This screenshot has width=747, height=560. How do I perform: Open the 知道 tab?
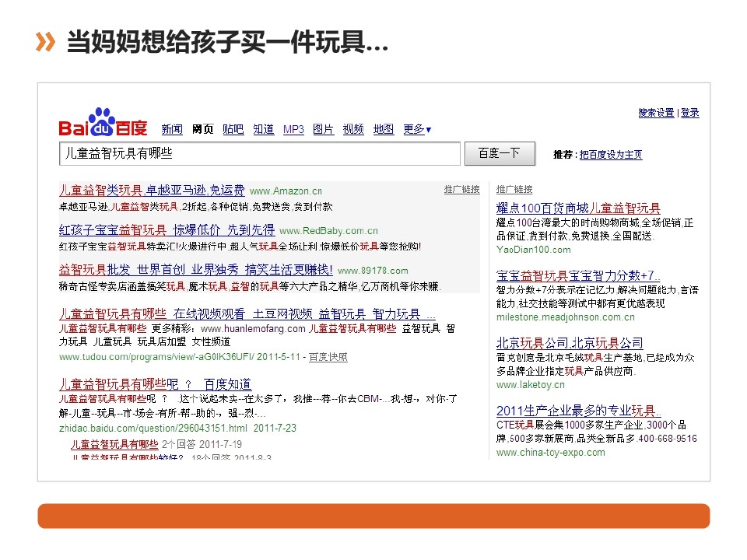click(264, 129)
